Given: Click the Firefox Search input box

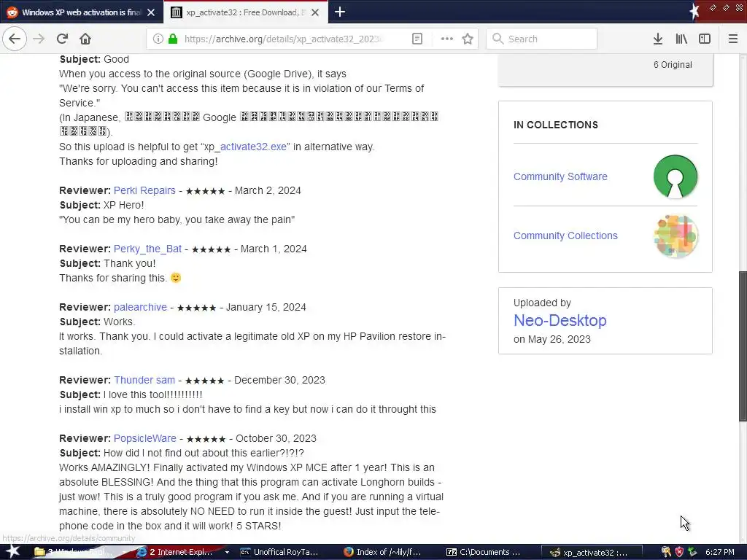Looking at the screenshot, I should point(542,39).
